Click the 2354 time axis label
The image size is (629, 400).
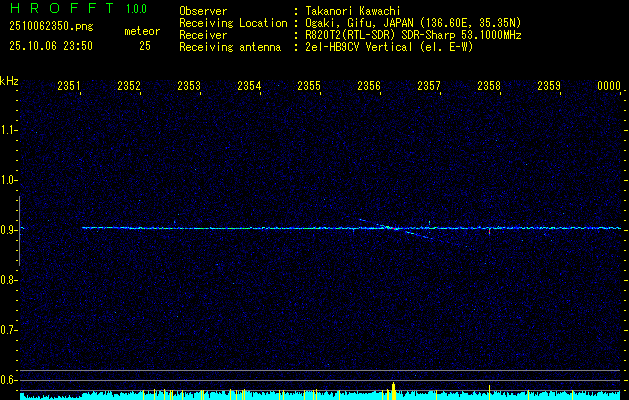click(249, 86)
